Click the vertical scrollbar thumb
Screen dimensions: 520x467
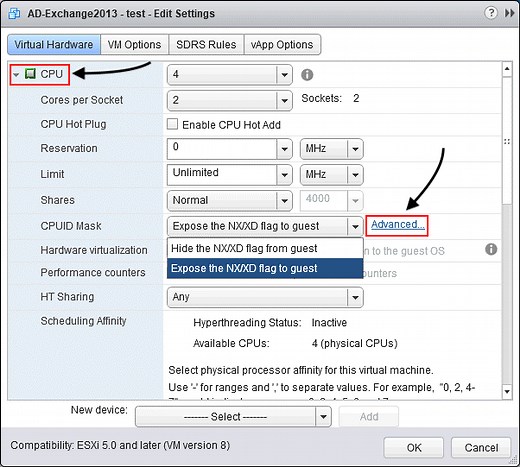pyautogui.click(x=507, y=140)
